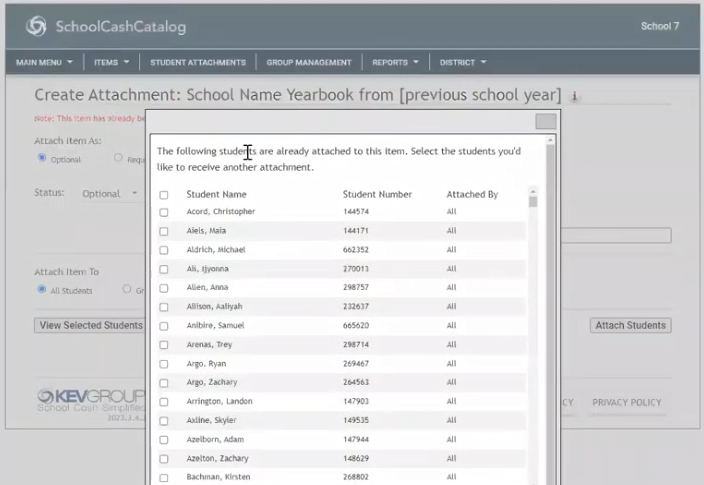Image resolution: width=704 pixels, height=485 pixels.
Task: Click the up arrow of the student list scrollbar
Action: (533, 190)
